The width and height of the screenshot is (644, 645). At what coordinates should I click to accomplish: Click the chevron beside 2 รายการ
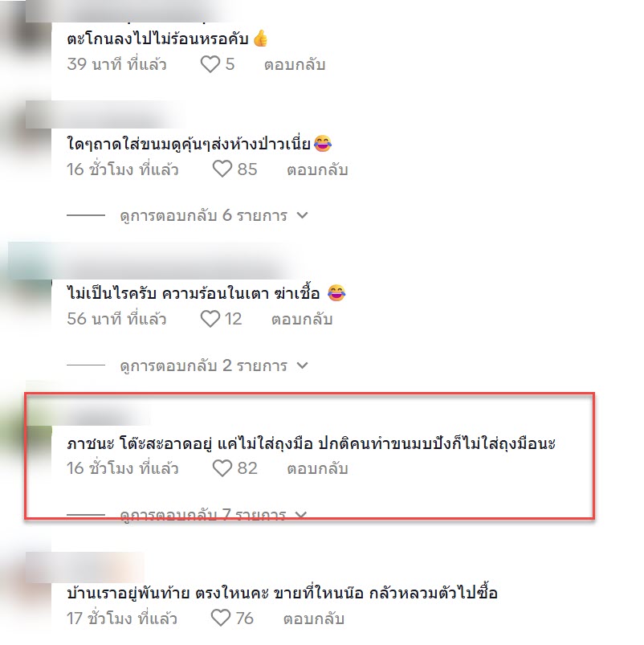(302, 365)
